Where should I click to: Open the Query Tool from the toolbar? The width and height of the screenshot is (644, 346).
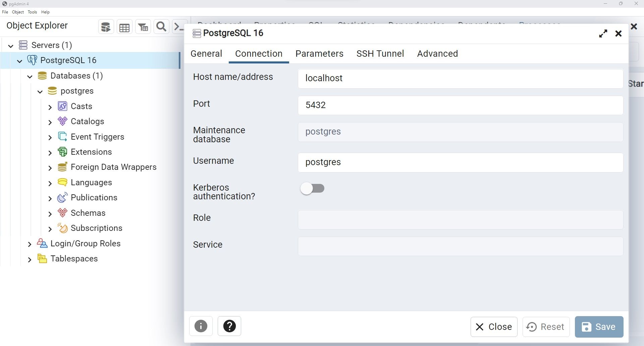coord(106,27)
